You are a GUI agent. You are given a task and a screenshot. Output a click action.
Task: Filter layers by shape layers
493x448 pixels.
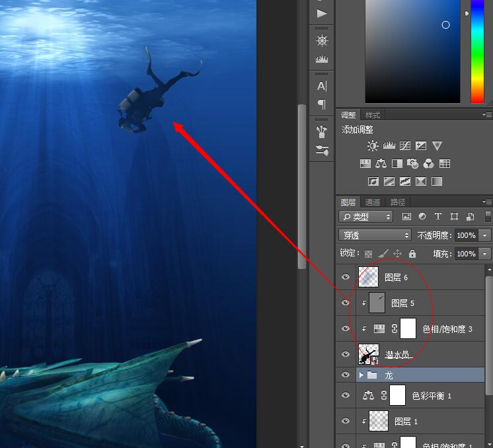(x=454, y=216)
